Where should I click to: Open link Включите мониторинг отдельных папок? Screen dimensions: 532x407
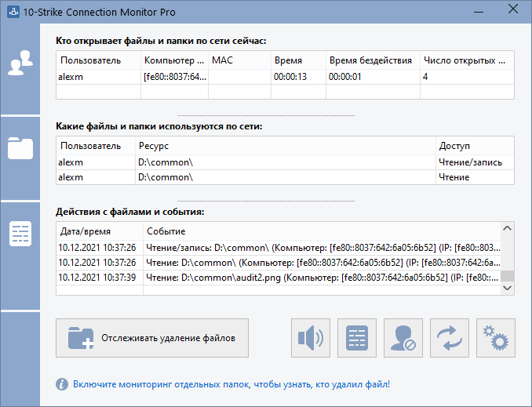pos(231,384)
